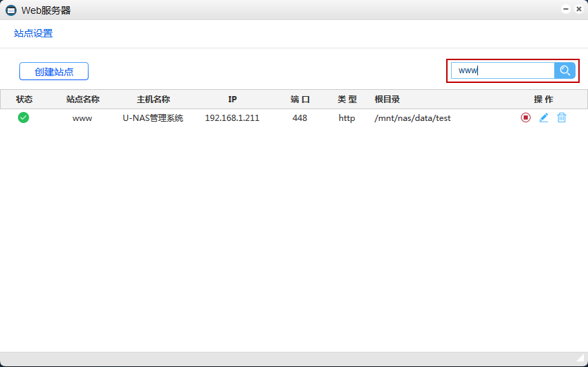588x367 pixels.
Task: Click the IP column header
Action: point(232,100)
